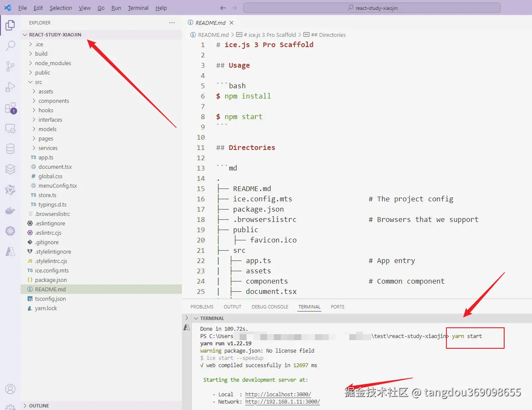Image resolution: width=532 pixels, height=410 pixels.
Task: Open tsconfig.json file
Action: tap(101, 299)
